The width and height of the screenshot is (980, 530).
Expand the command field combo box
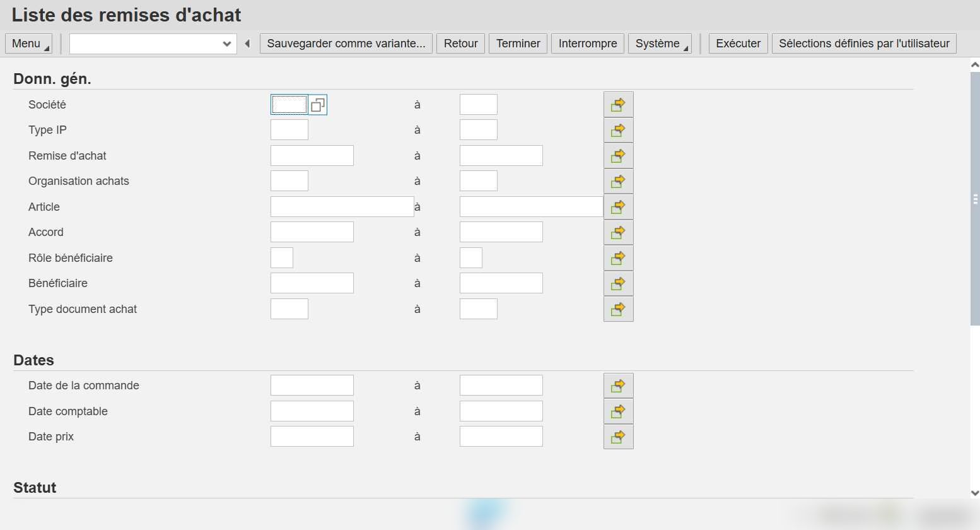227,44
